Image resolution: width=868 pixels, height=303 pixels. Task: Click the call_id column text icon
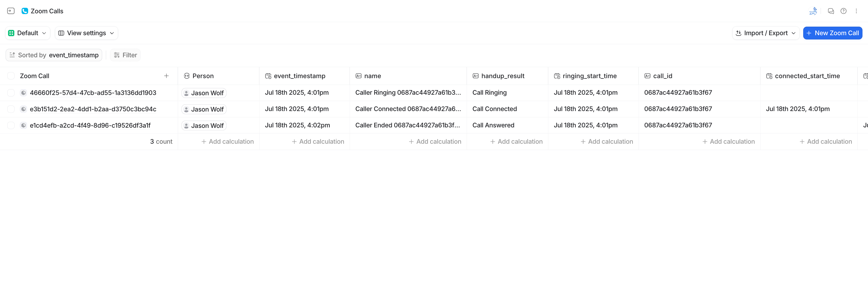pyautogui.click(x=647, y=76)
